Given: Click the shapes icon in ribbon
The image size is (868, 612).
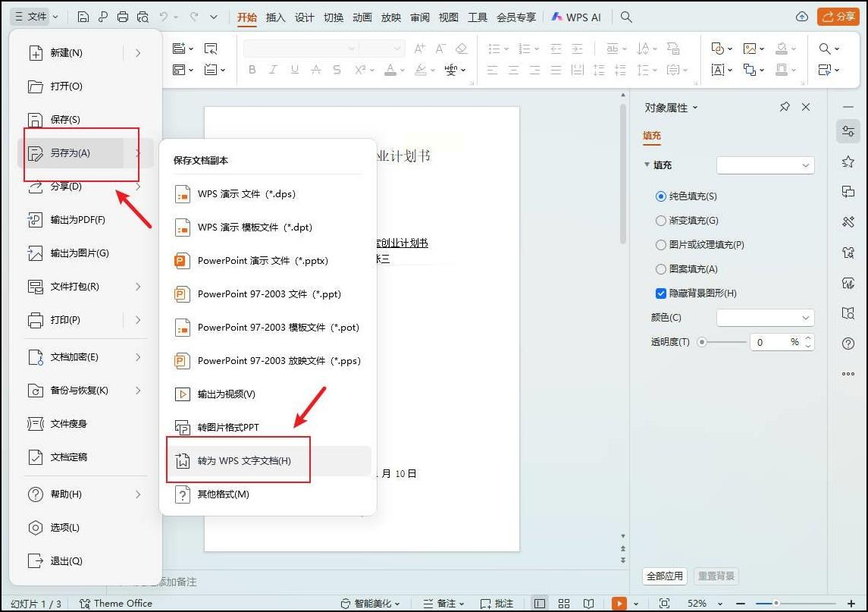Looking at the screenshot, I should [717, 49].
